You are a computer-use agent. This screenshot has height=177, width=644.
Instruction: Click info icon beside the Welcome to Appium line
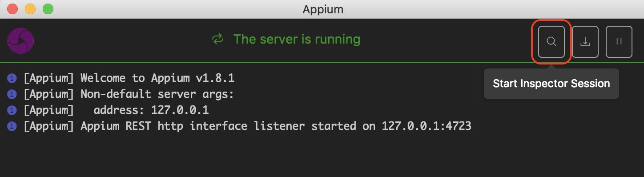click(12, 79)
